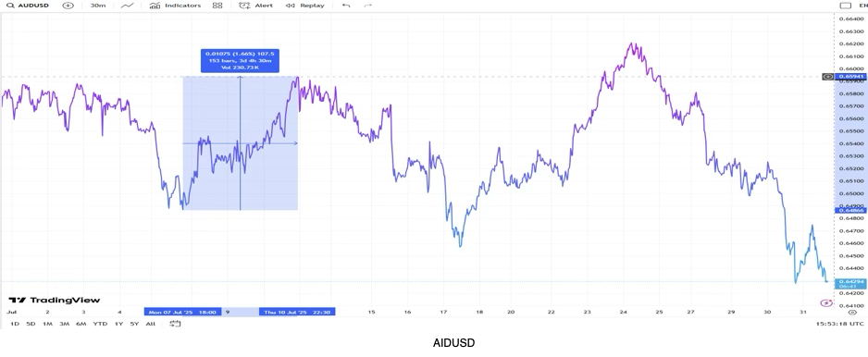The width and height of the screenshot is (868, 357).
Task: Undo the last chart action
Action: [x=346, y=6]
